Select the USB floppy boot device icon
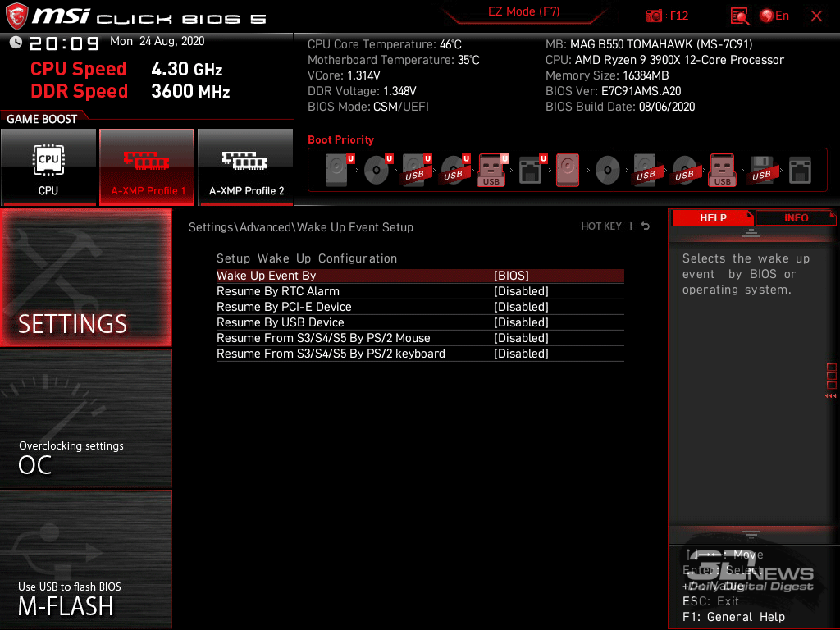Screen dimensions: 840x630 [761, 170]
